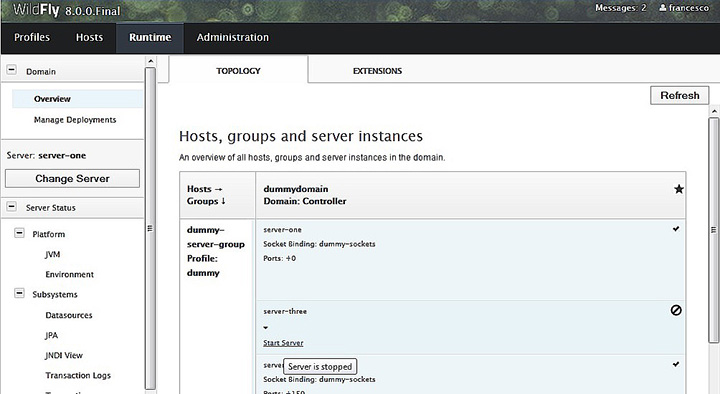
Task: Click the 'Server: server-one' label
Action: (46, 156)
